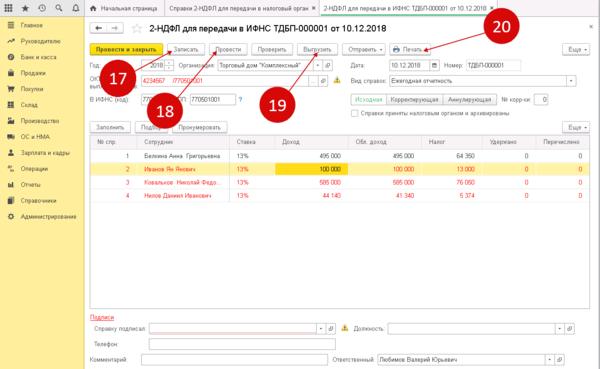Select the 'Аннулирующая' certificate type
This screenshot has height=369, width=600.
470,100
